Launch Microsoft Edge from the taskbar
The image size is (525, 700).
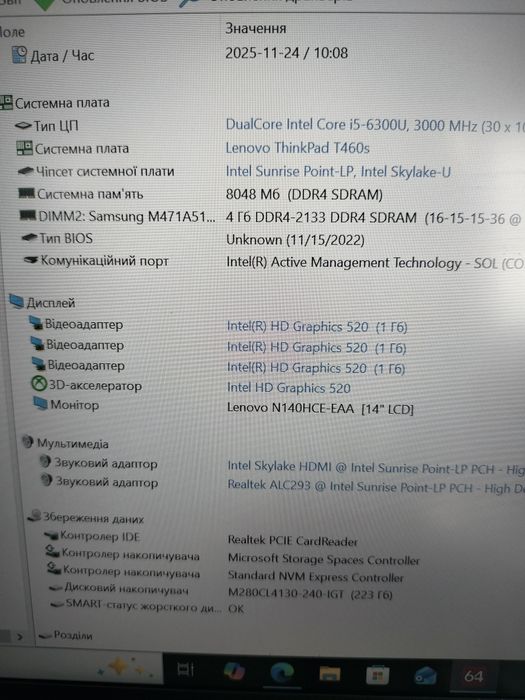(x=282, y=673)
